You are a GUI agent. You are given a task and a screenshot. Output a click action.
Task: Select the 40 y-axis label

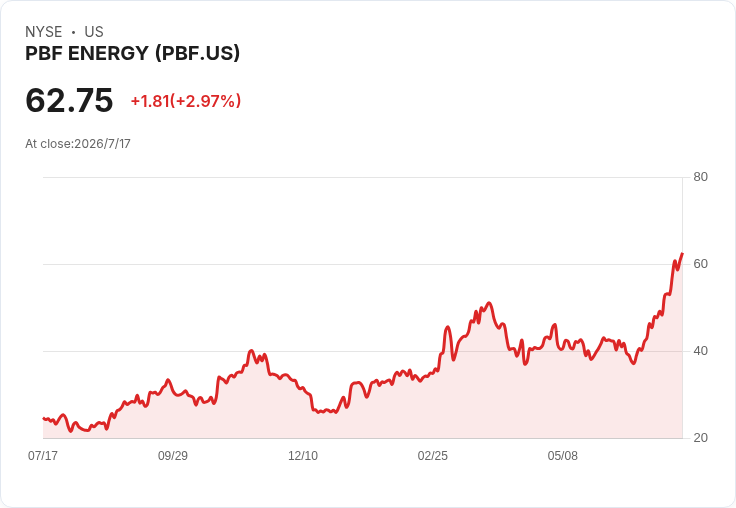[x=700, y=351]
